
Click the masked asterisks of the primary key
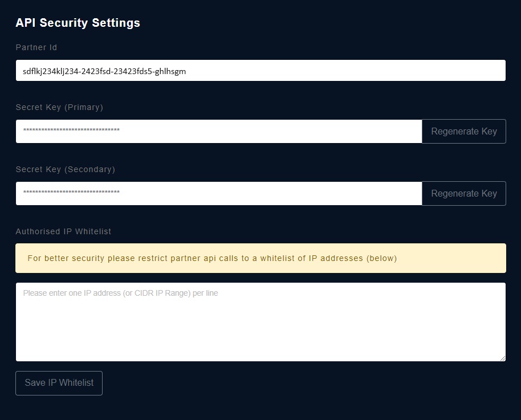coord(71,130)
